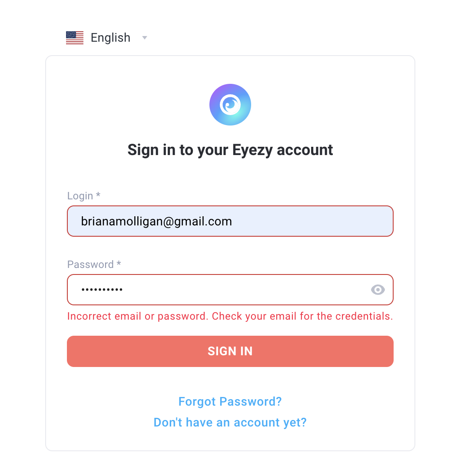
Task: Click the asterisk next to Login
Action: (98, 195)
